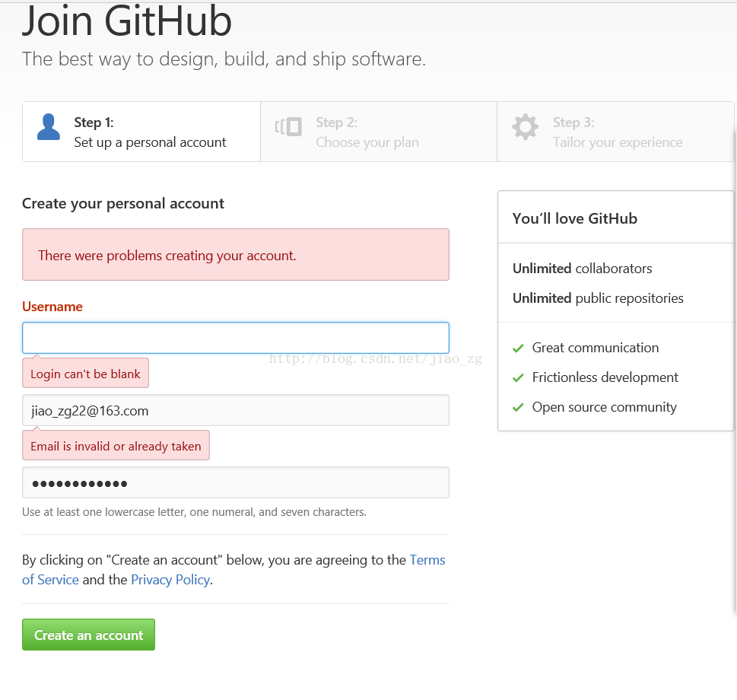The image size is (737, 700).
Task: Click the checkmark next to Great communication
Action: coord(518,348)
